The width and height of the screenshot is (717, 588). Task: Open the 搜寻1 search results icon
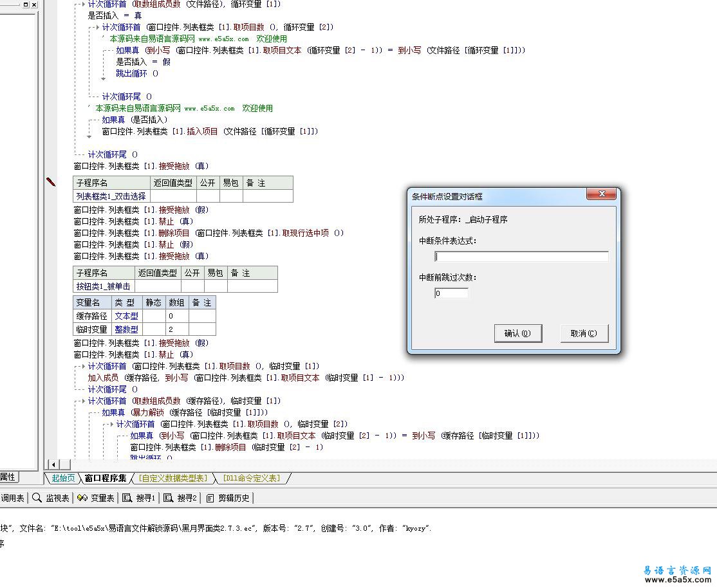point(127,498)
